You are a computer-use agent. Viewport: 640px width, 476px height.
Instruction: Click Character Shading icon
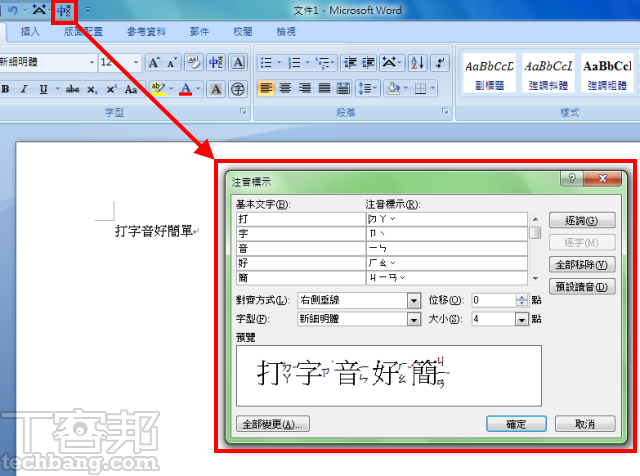tap(216, 89)
